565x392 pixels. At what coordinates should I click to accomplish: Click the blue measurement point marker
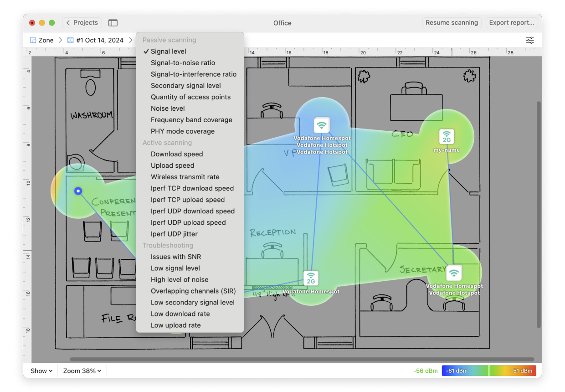[78, 191]
